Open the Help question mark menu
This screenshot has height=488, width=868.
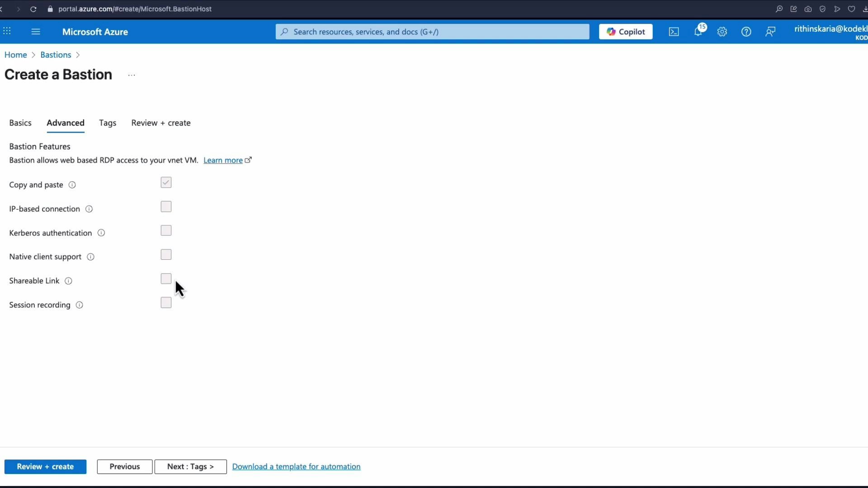(x=746, y=32)
